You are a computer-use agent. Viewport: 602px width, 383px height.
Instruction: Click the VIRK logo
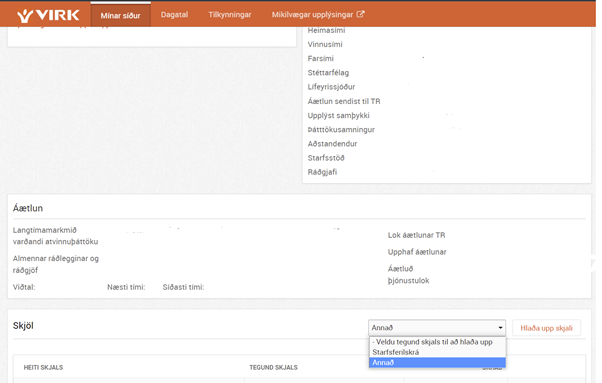(48, 15)
